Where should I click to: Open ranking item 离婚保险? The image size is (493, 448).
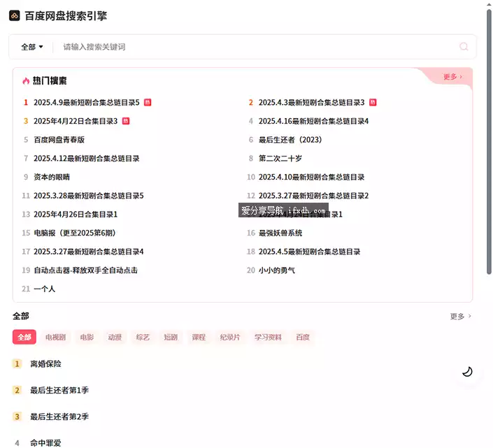coord(45,364)
